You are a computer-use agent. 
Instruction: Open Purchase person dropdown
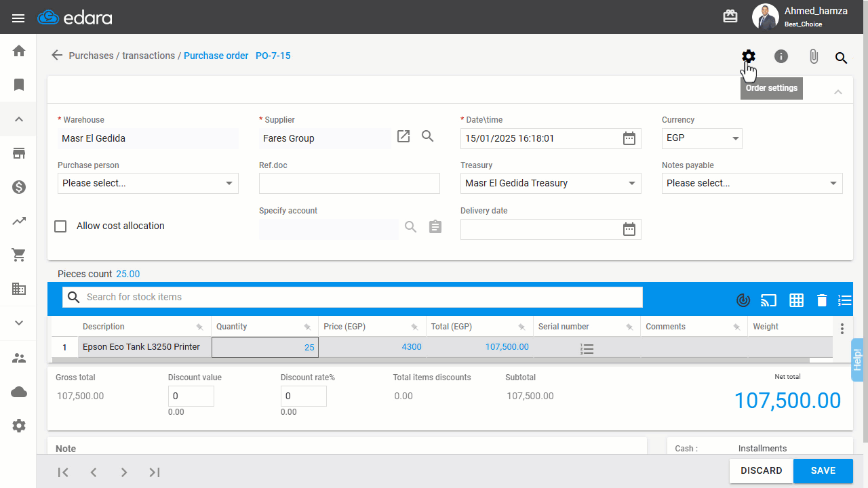pos(148,183)
